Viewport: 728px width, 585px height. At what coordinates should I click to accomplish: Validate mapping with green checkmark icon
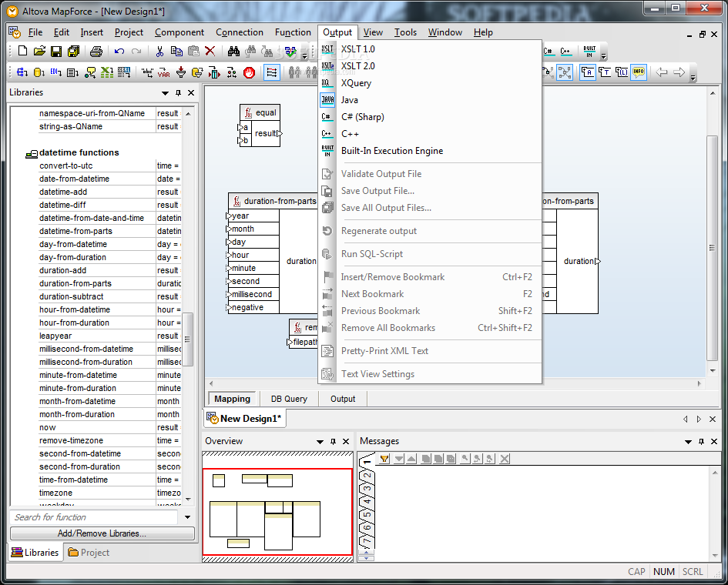tap(290, 51)
